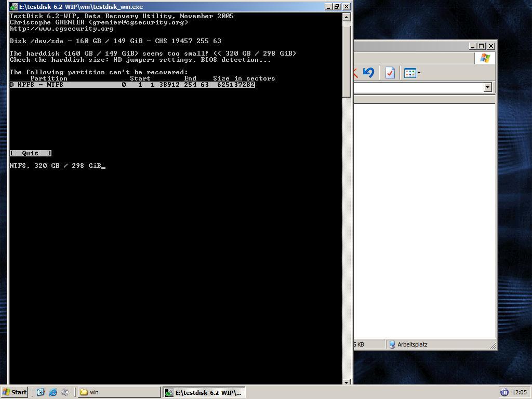Click the 12:05 taskbar clock

520,392
